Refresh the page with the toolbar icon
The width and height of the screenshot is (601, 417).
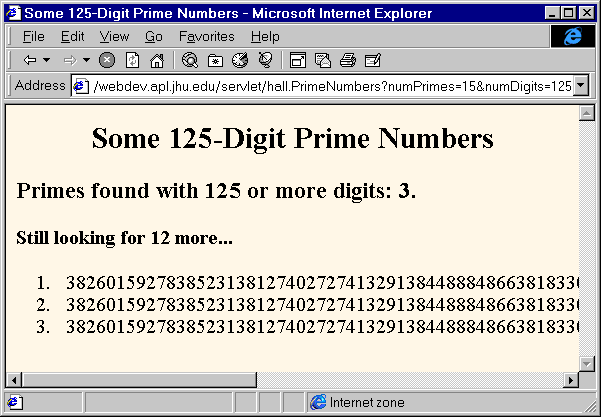pyautogui.click(x=132, y=60)
